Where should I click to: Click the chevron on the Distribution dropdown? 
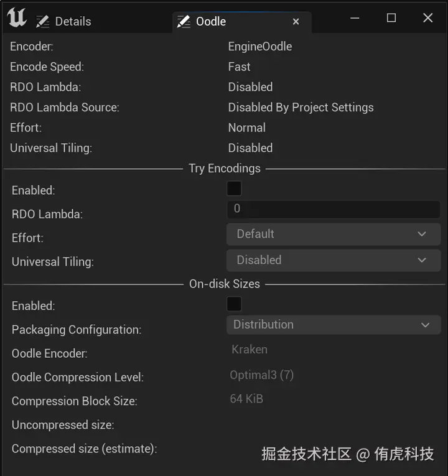(x=426, y=325)
